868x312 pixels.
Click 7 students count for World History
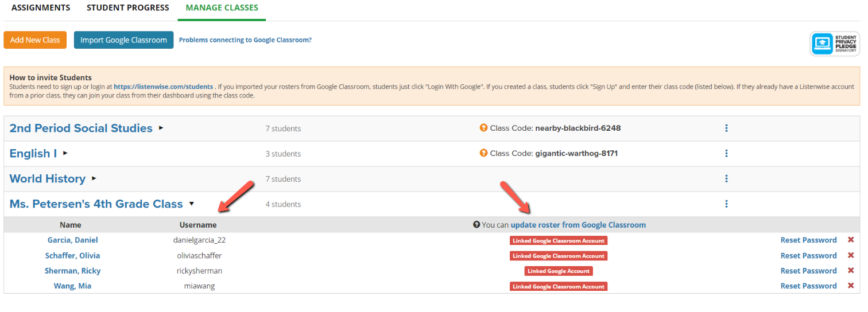[x=283, y=179]
